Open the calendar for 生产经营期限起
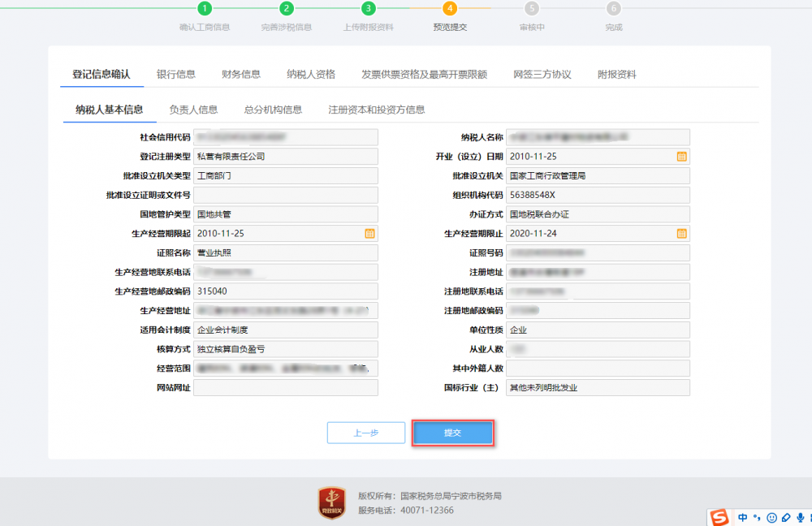812x526 pixels. coord(369,233)
